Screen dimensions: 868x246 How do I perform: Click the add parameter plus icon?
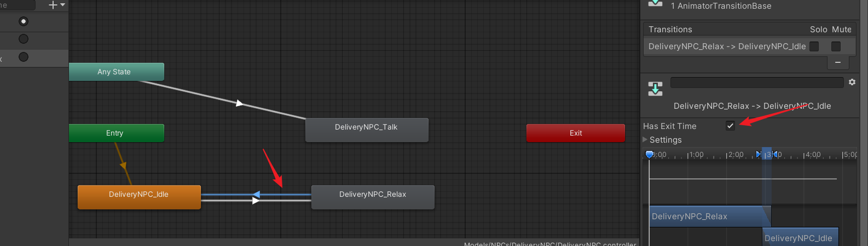click(53, 5)
